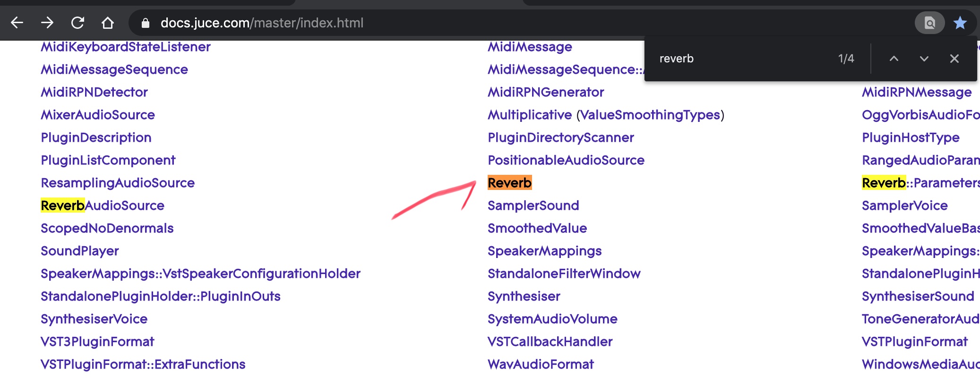The width and height of the screenshot is (980, 378).
Task: Open the PluginDirectoryScanner link
Action: coord(561,137)
